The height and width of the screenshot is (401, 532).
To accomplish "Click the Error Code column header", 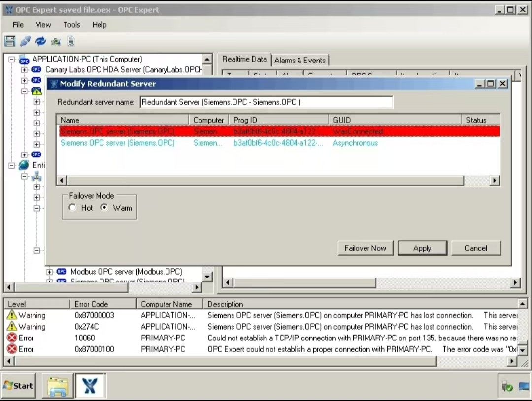I will (x=103, y=304).
